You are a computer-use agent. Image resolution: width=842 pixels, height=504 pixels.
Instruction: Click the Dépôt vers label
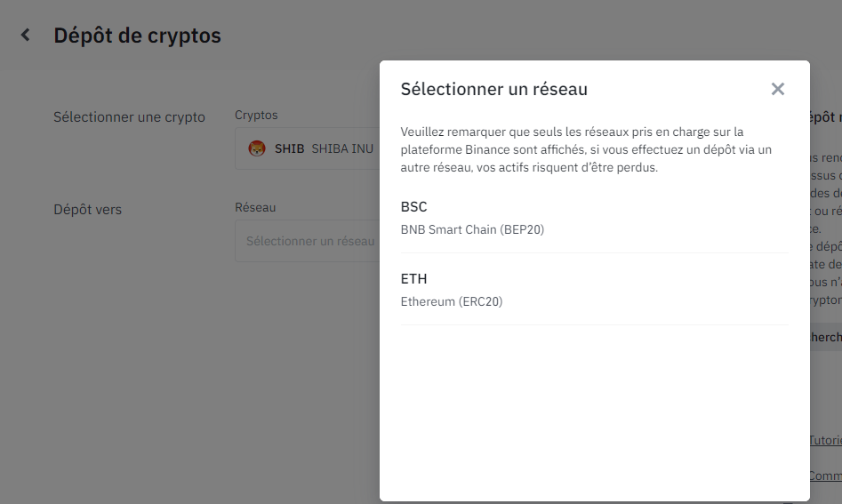pos(87,210)
